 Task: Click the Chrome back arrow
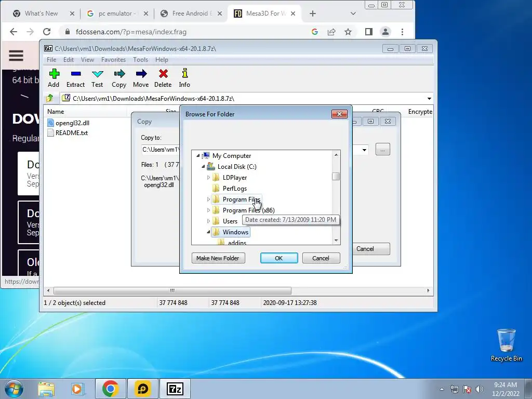[x=13, y=32]
